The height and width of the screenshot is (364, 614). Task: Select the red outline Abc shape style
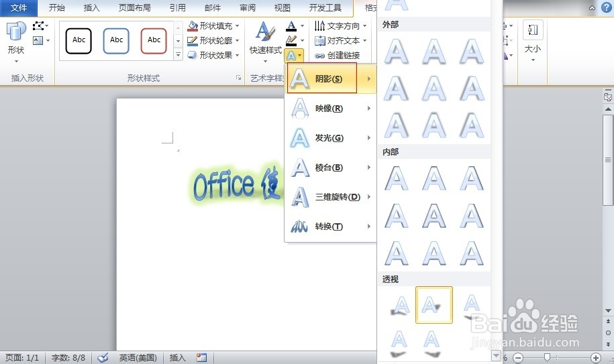(x=154, y=41)
